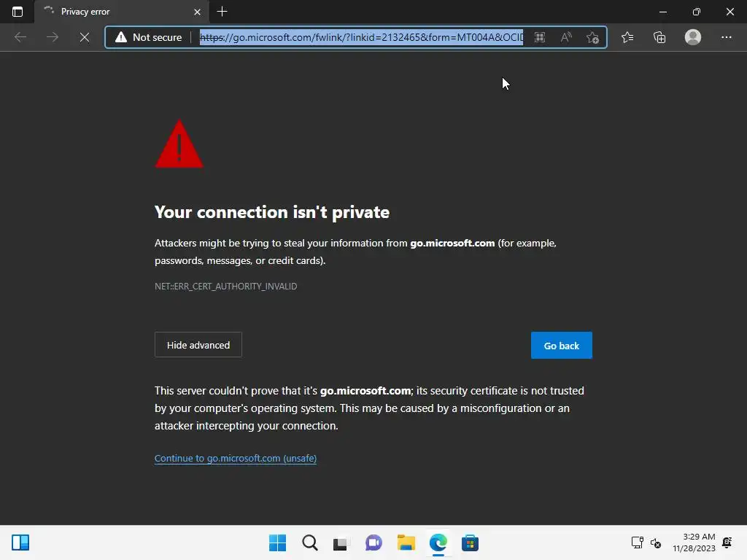Image resolution: width=747 pixels, height=560 pixels.
Task: Continue to go.microsoft.com (unsafe) link
Action: [x=236, y=458]
